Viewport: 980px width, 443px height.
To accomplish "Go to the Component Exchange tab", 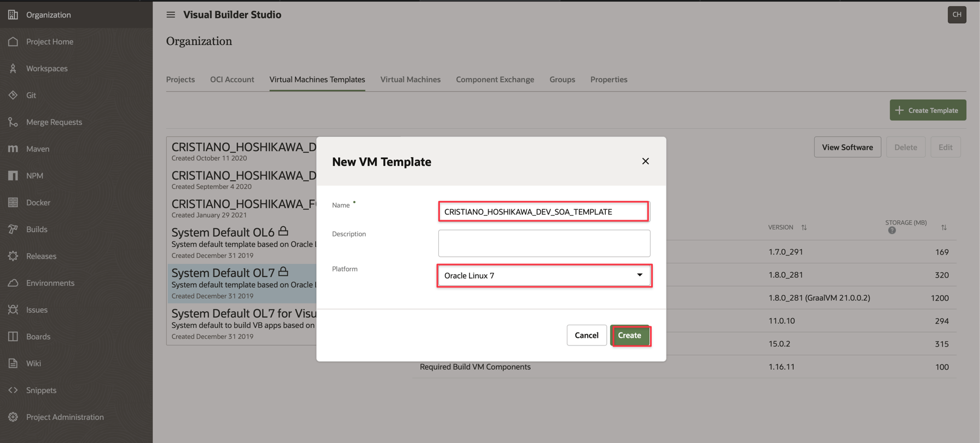I will point(495,79).
